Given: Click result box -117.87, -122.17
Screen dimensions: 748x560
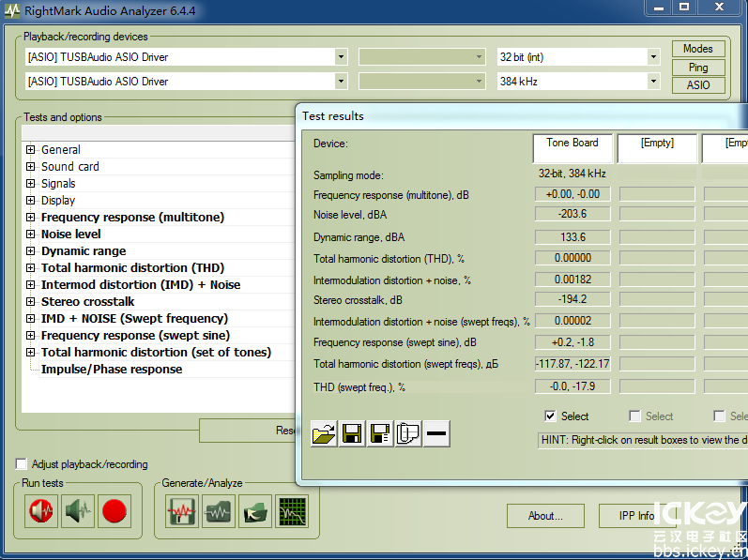Looking at the screenshot, I should (x=572, y=364).
